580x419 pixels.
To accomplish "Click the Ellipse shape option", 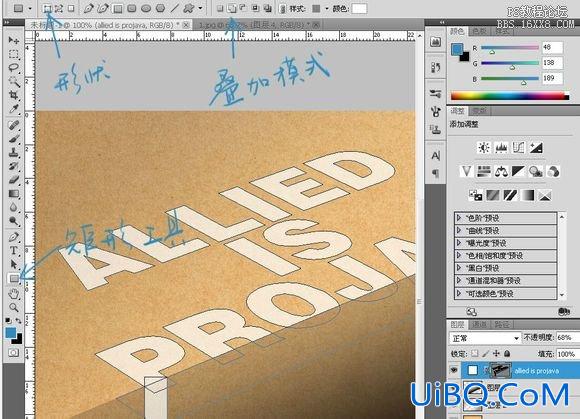I will point(146,8).
